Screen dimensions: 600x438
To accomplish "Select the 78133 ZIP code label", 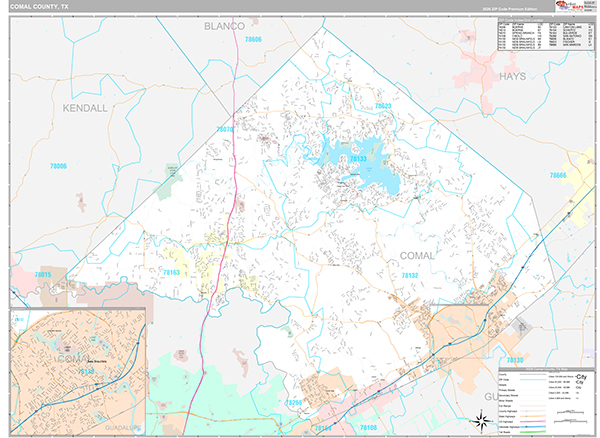I will (359, 158).
